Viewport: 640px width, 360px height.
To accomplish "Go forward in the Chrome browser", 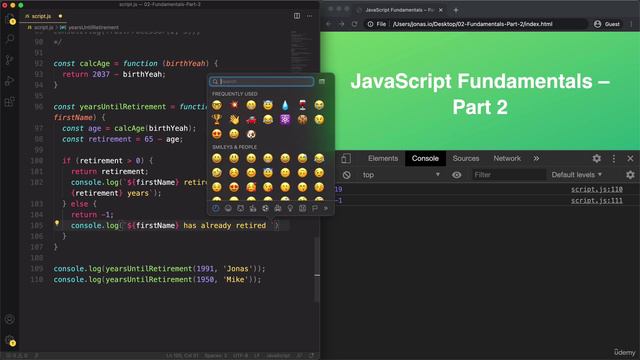I will pyautogui.click(x=341, y=24).
